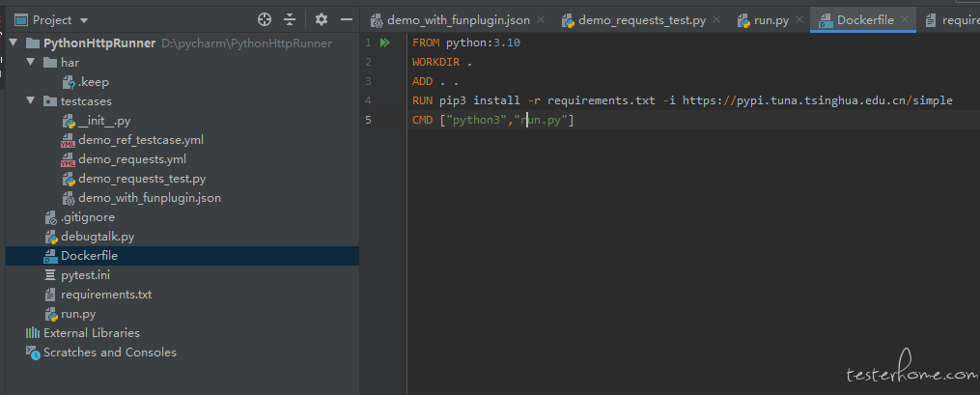Hide the Project tool window
Viewport: 980px width, 395px height.
pos(347,20)
